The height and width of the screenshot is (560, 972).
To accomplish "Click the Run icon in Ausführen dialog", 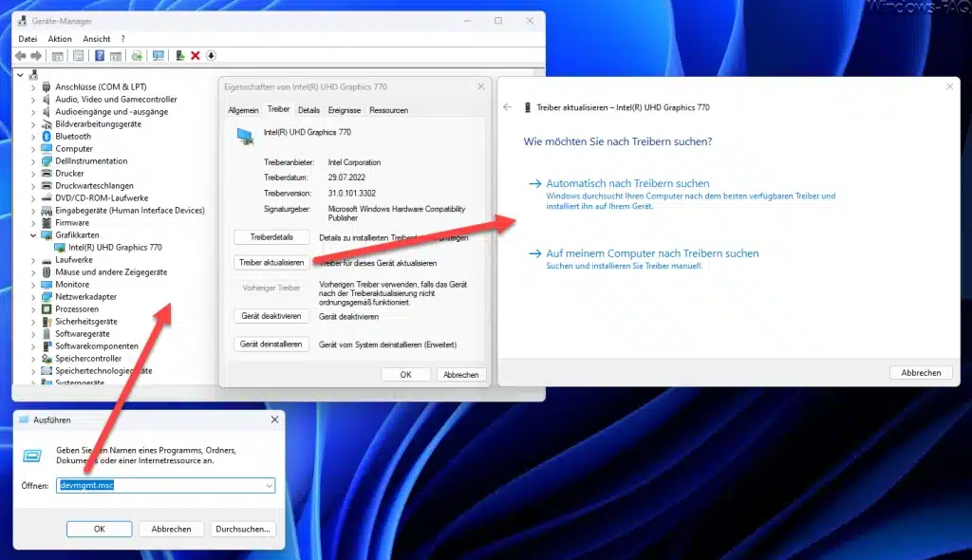I will [x=32, y=456].
